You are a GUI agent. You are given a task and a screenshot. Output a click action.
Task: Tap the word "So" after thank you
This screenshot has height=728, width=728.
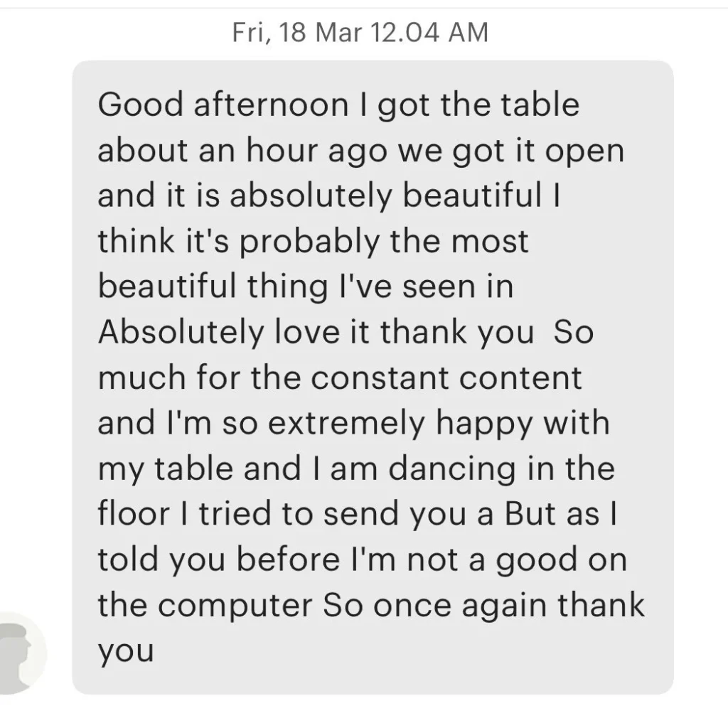tap(574, 333)
